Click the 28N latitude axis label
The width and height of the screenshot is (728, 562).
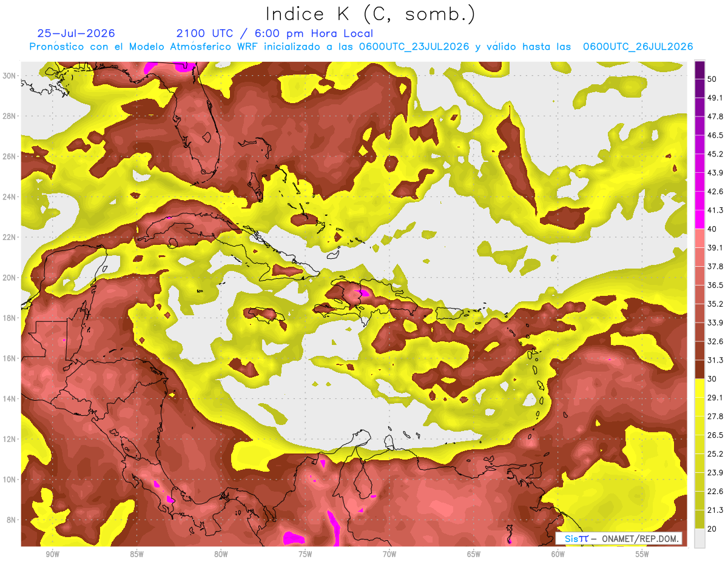pos(10,116)
